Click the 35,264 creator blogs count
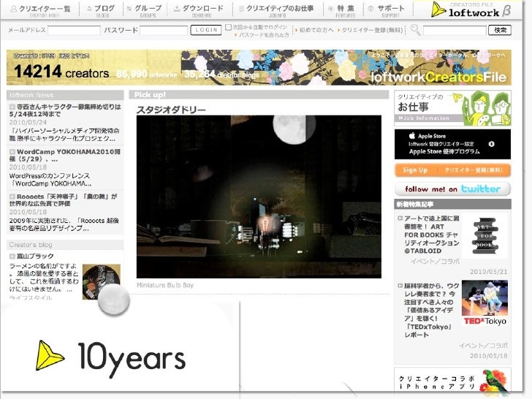This screenshot has width=532, height=399. [x=222, y=74]
